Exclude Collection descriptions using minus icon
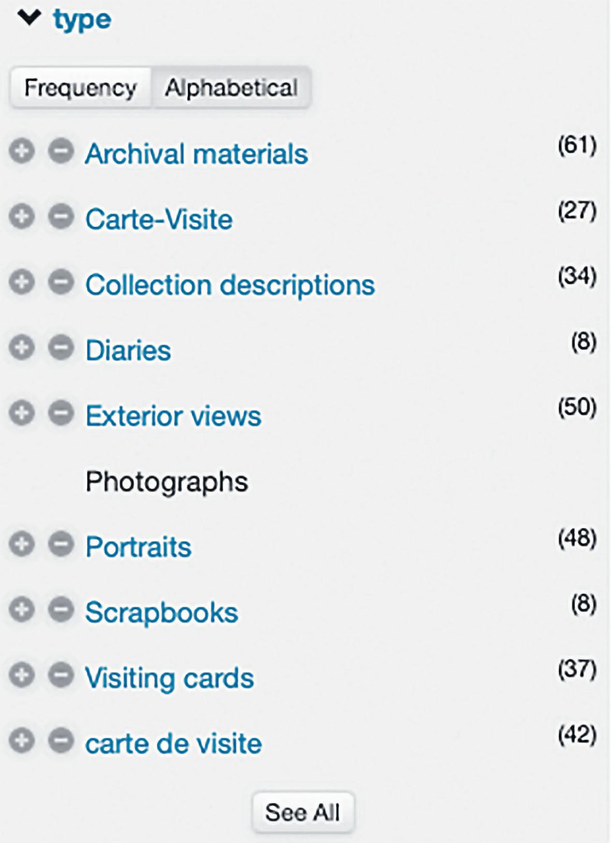 coord(61,282)
